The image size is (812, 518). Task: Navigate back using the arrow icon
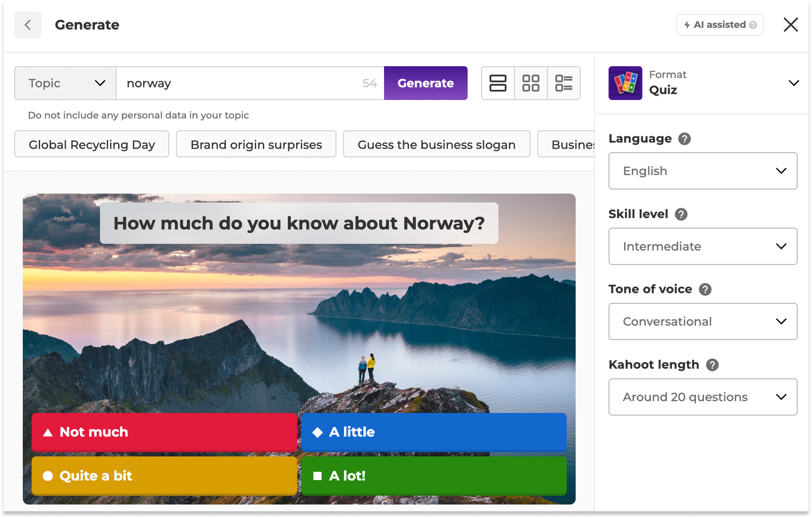pos(27,25)
